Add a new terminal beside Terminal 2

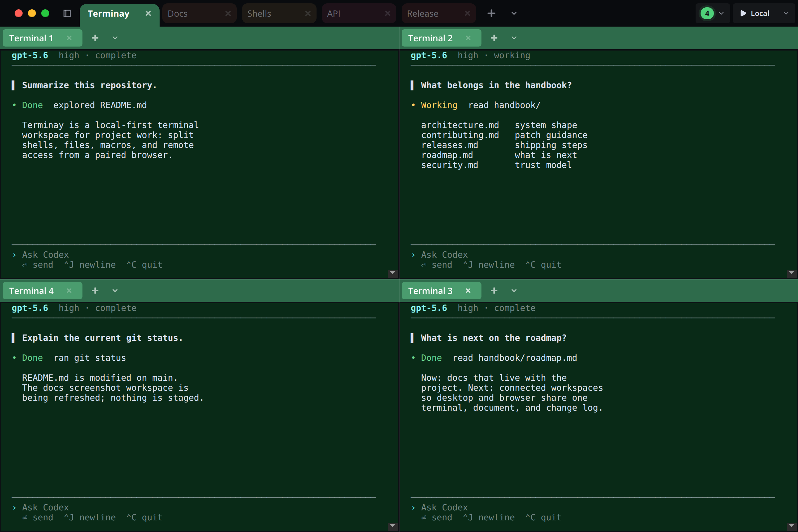494,38
